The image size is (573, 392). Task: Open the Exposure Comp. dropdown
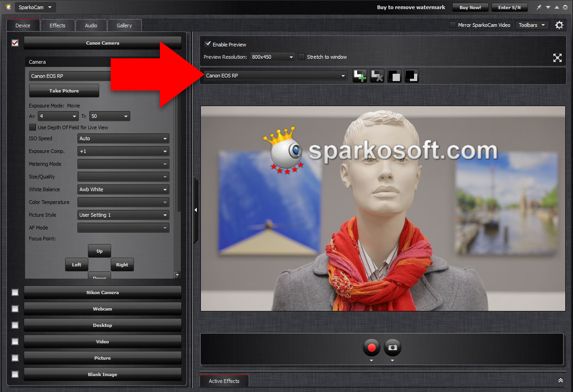(123, 151)
